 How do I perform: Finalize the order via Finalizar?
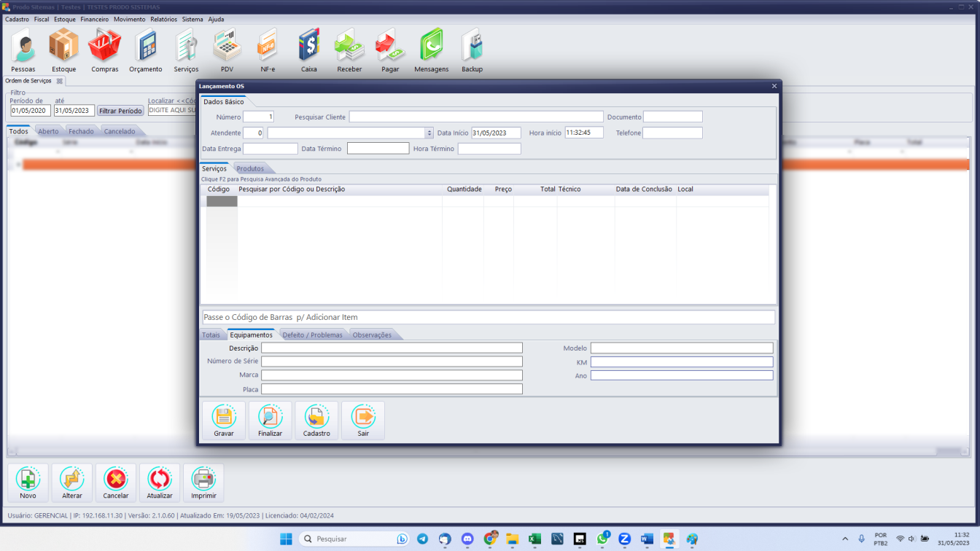click(x=270, y=420)
